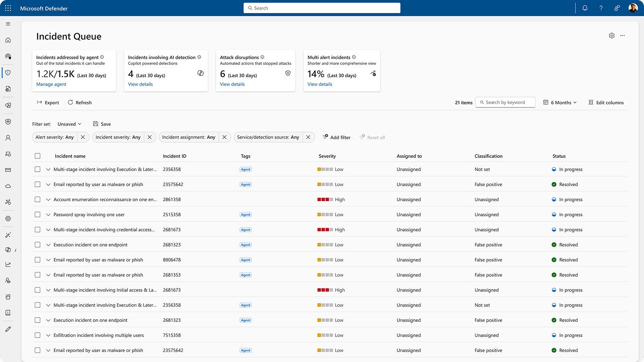This screenshot has width=644, height=362.
Task: Remove the Service/detection source filter
Action: point(309,137)
